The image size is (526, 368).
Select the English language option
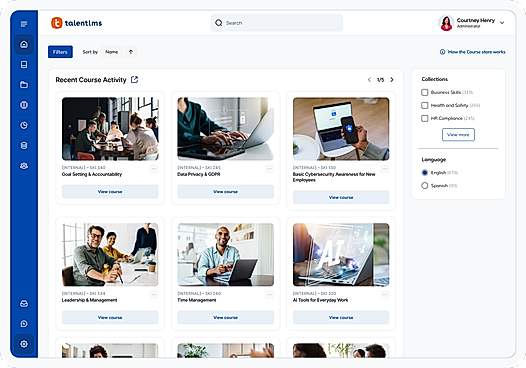point(425,172)
